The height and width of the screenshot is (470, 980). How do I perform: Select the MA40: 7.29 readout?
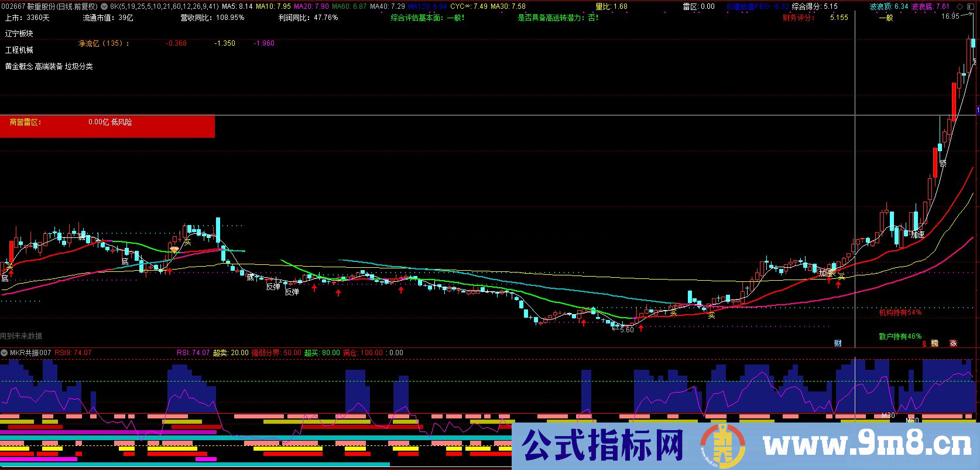(x=388, y=6)
